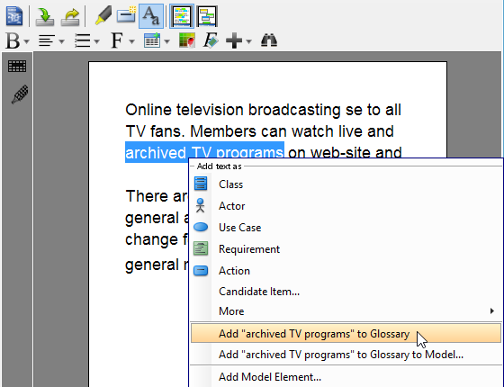Choose Actor from the context menu
The image size is (504, 387).
coord(346,206)
